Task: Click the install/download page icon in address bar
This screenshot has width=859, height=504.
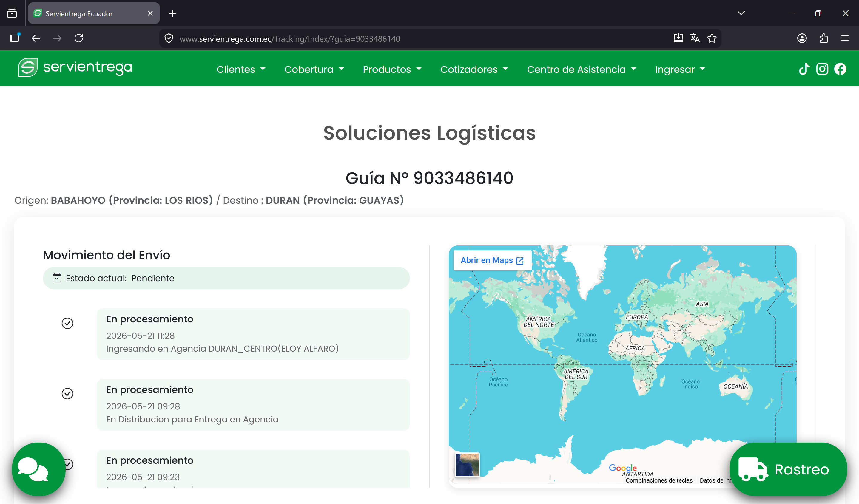Action: (x=678, y=38)
